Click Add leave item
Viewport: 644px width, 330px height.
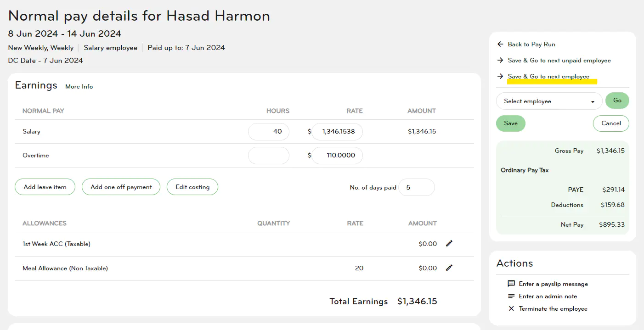click(x=45, y=187)
